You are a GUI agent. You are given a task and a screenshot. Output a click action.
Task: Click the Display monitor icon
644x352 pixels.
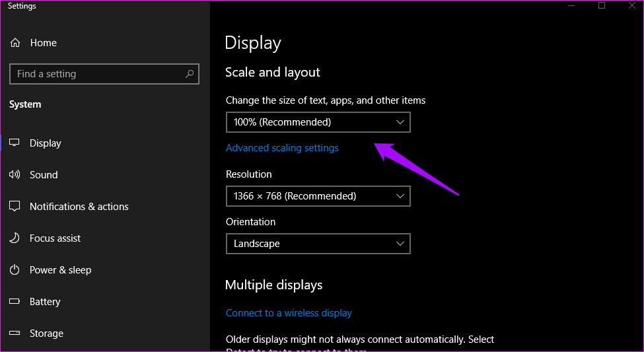coord(15,143)
